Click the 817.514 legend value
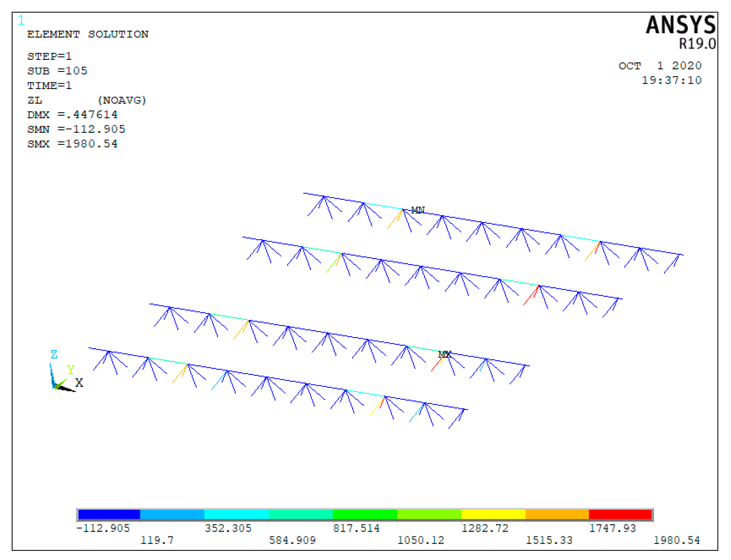 [356, 528]
